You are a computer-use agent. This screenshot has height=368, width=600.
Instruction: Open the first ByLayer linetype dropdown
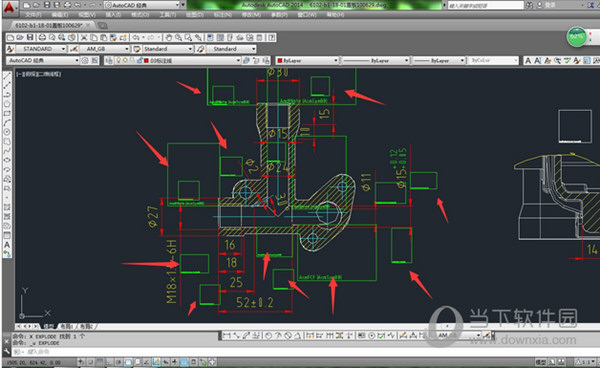(375, 60)
